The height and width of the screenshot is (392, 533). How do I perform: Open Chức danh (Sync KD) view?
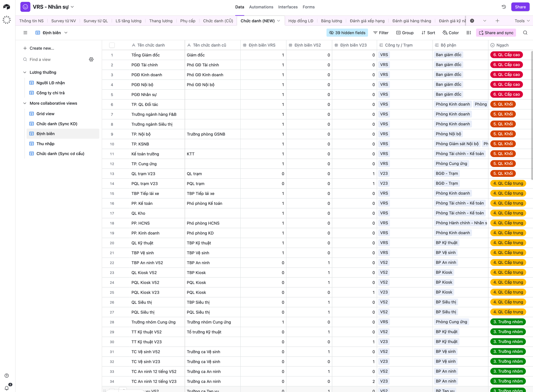tap(57, 124)
